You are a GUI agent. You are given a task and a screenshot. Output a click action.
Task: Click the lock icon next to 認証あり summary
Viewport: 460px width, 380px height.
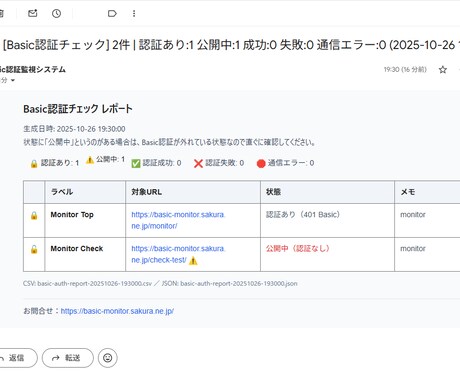click(34, 164)
